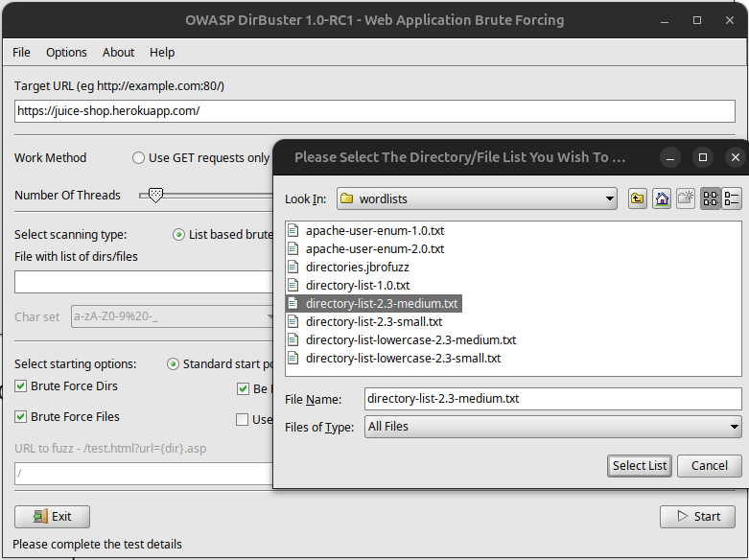Image resolution: width=749 pixels, height=560 pixels.
Task: Click file icon of apache-user-enum-1.0.txt
Action: pos(293,231)
